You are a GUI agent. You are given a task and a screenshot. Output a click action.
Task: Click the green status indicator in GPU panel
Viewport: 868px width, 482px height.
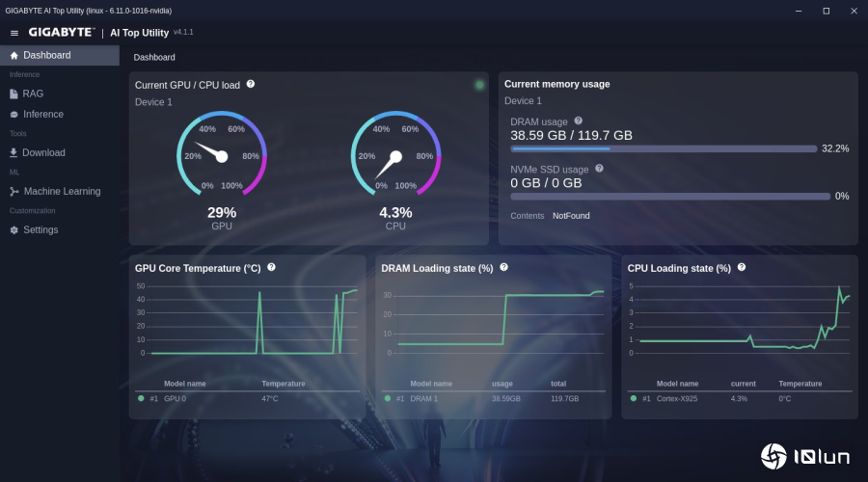[x=479, y=85]
